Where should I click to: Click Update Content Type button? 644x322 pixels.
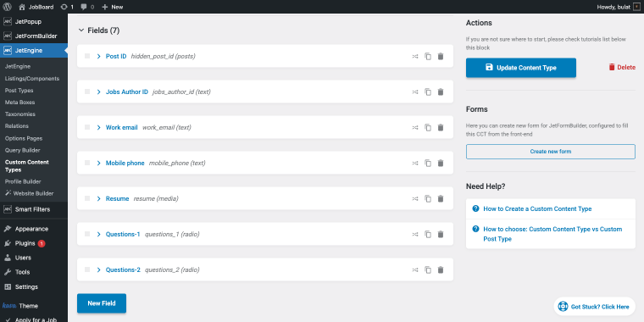[521, 68]
